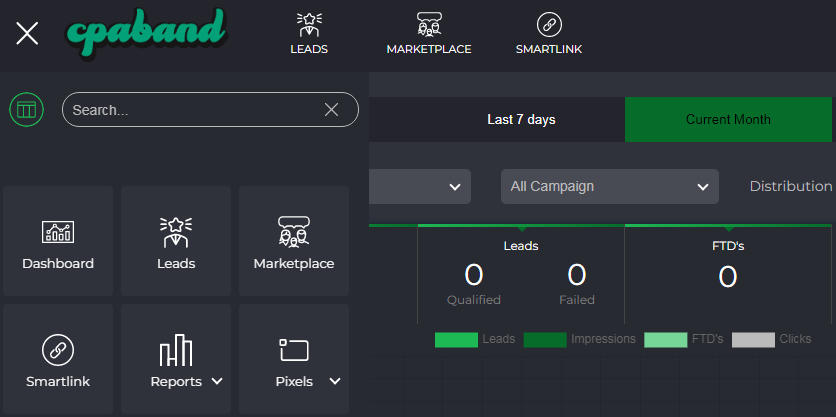
Task: Toggle the Leads legend swatch
Action: [x=456, y=340]
